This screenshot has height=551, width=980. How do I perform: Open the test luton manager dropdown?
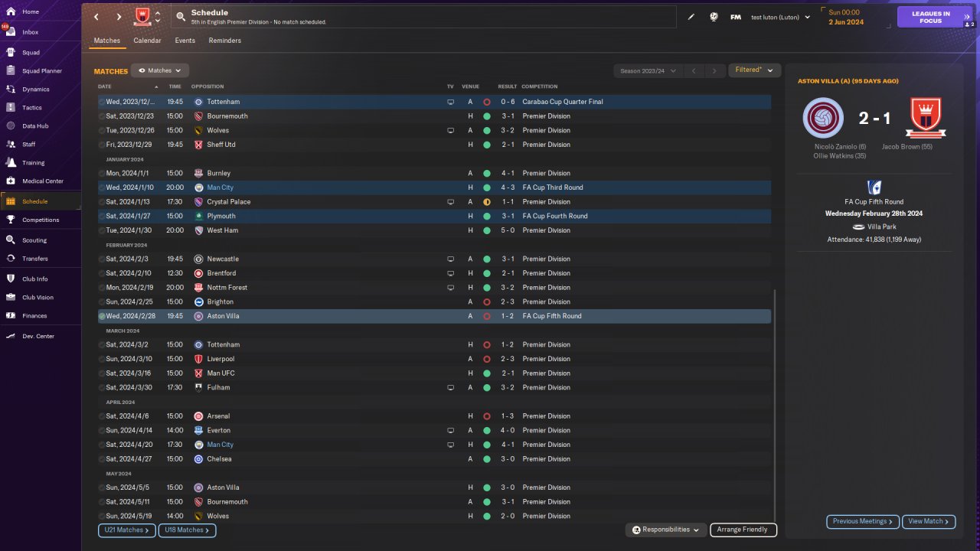780,17
